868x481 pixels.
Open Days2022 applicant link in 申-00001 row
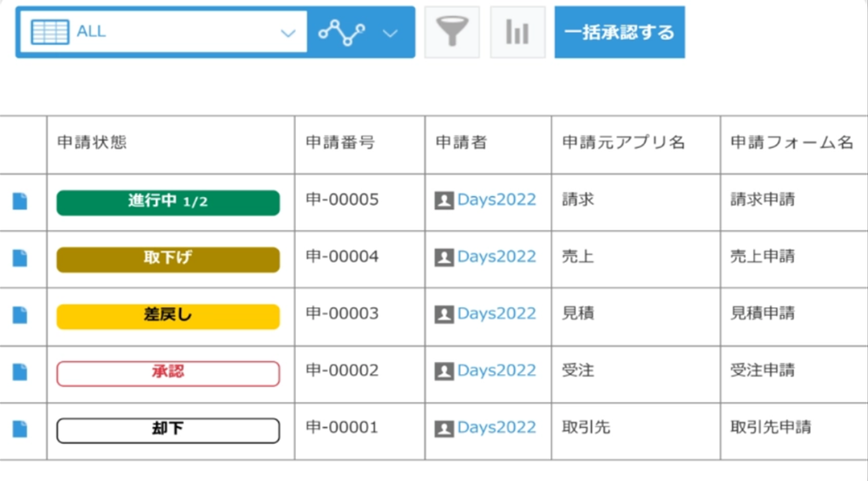(496, 428)
